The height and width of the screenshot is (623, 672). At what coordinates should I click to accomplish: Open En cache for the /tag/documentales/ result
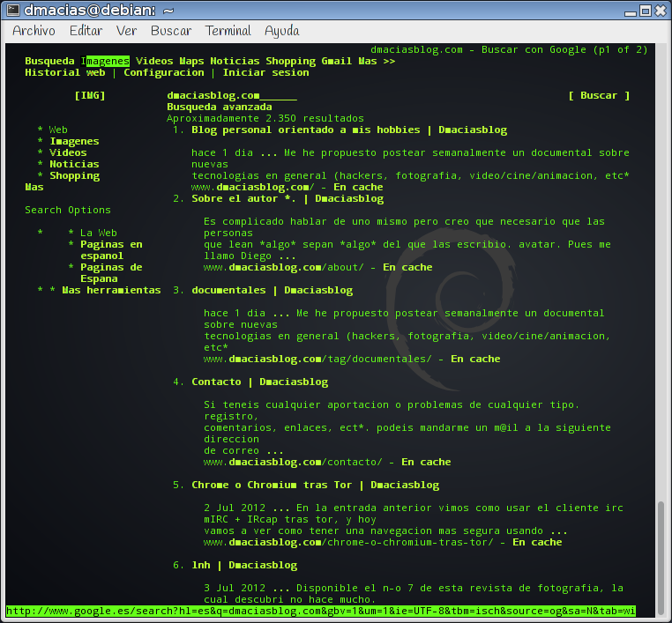click(x=475, y=359)
